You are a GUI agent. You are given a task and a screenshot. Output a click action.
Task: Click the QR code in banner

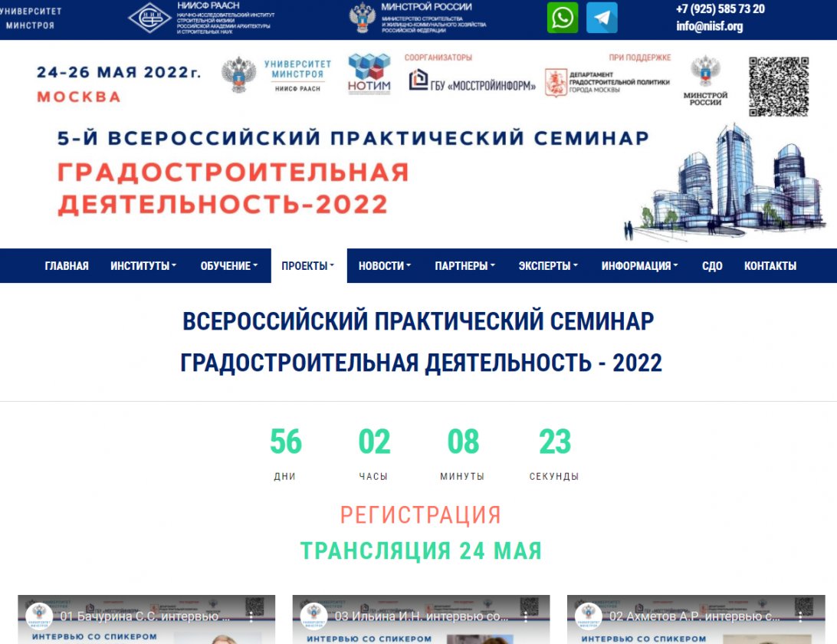pyautogui.click(x=778, y=87)
